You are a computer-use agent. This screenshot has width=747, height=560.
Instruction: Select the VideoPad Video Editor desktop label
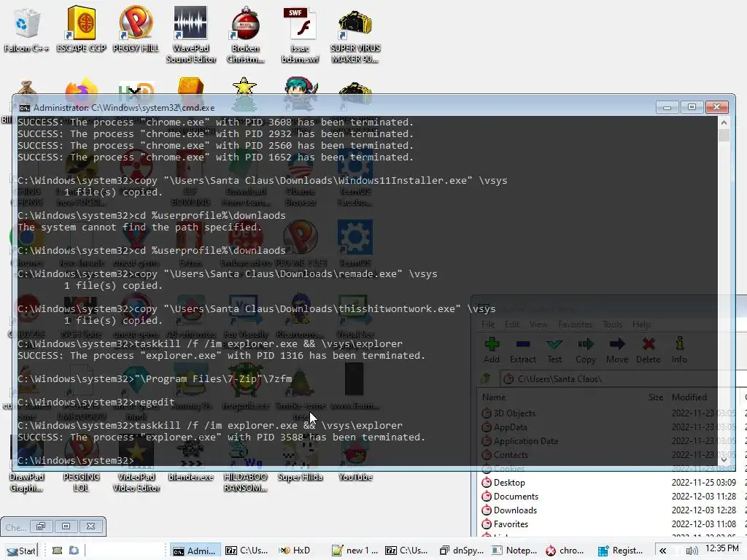[136, 483]
